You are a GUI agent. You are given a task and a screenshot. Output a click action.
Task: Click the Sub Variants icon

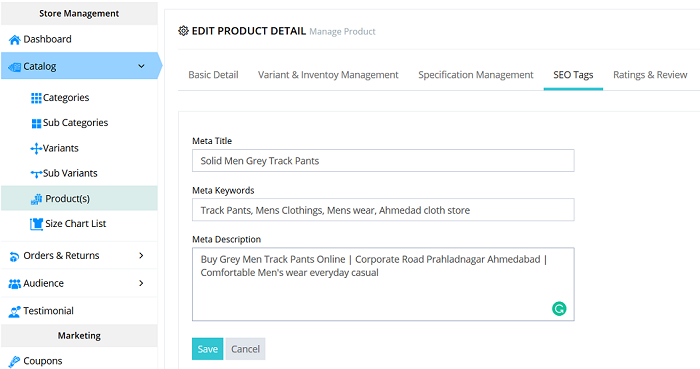[36, 174]
